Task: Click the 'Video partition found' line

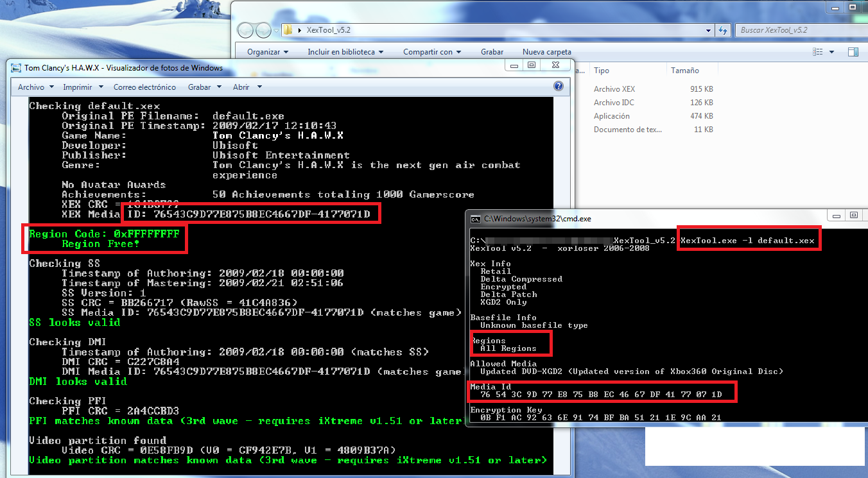Action: (x=98, y=441)
